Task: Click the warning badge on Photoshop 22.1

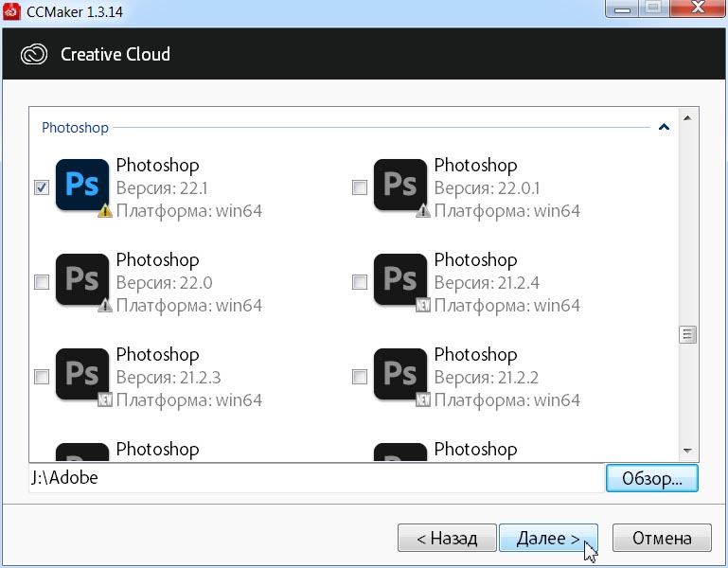Action: click(105, 210)
